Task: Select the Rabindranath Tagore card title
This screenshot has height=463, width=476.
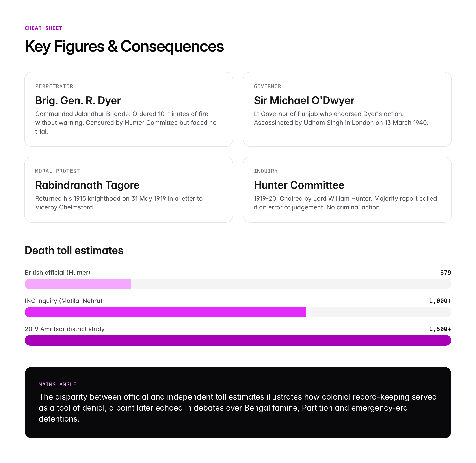Action: pyautogui.click(x=87, y=185)
